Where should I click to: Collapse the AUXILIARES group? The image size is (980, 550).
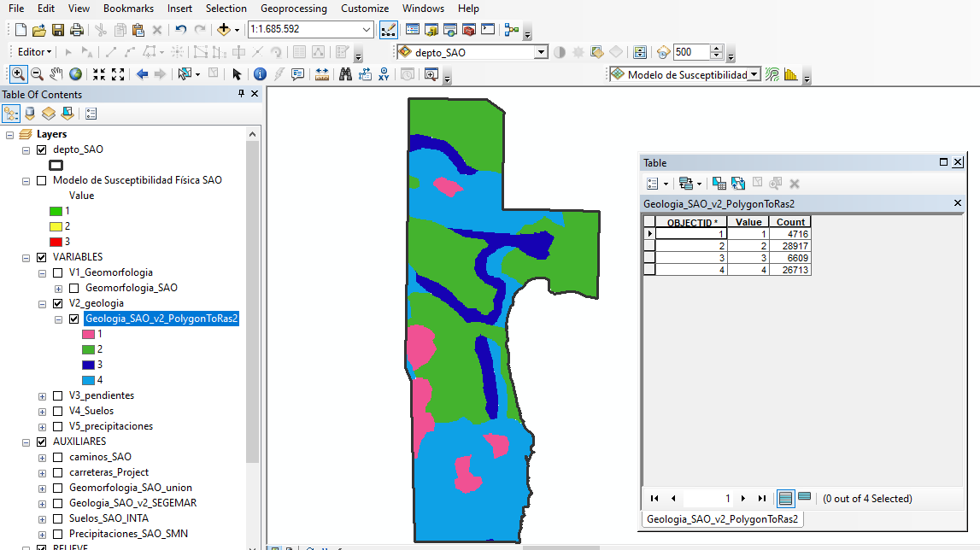[26, 442]
